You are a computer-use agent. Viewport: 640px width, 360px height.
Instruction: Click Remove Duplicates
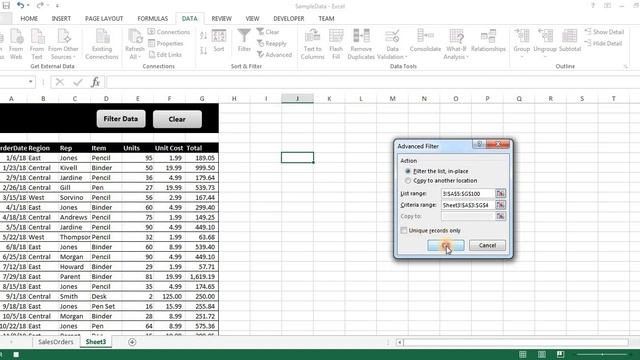361,44
